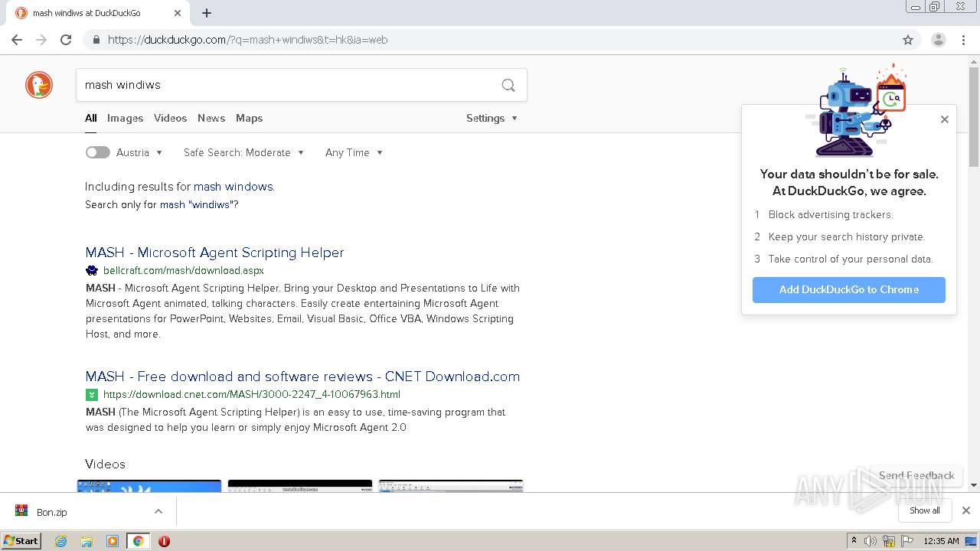Open the third video thumbnail

point(451,486)
